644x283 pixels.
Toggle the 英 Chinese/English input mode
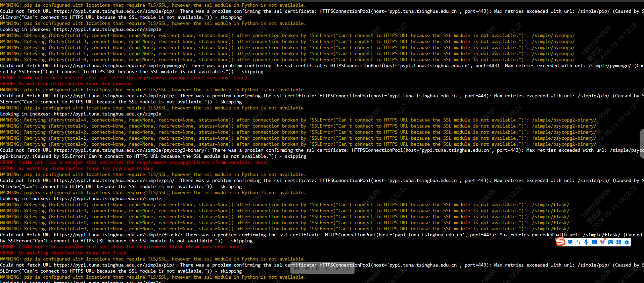[x=570, y=242]
